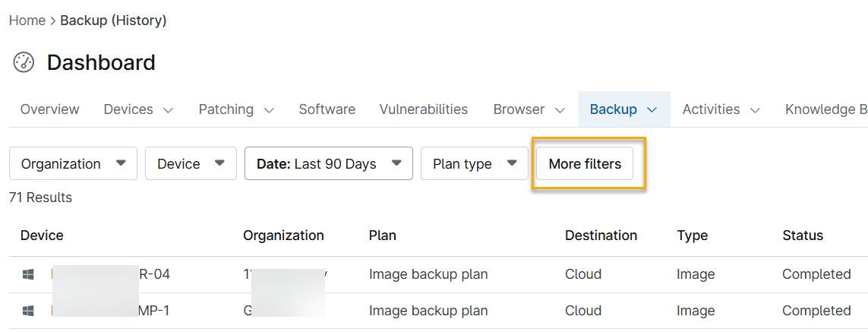Screen dimensions: 868x332
Task: Click Windows icon in MP-1 device row
Action: [29, 311]
